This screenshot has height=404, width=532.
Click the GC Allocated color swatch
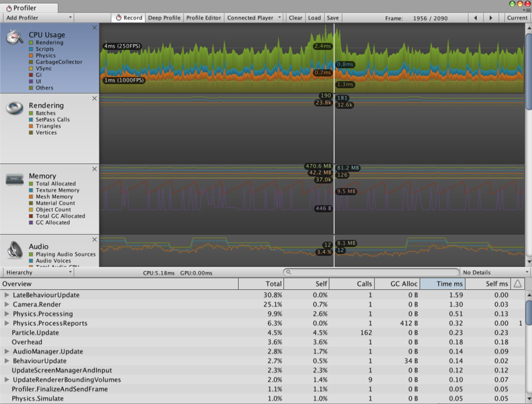tap(30, 222)
